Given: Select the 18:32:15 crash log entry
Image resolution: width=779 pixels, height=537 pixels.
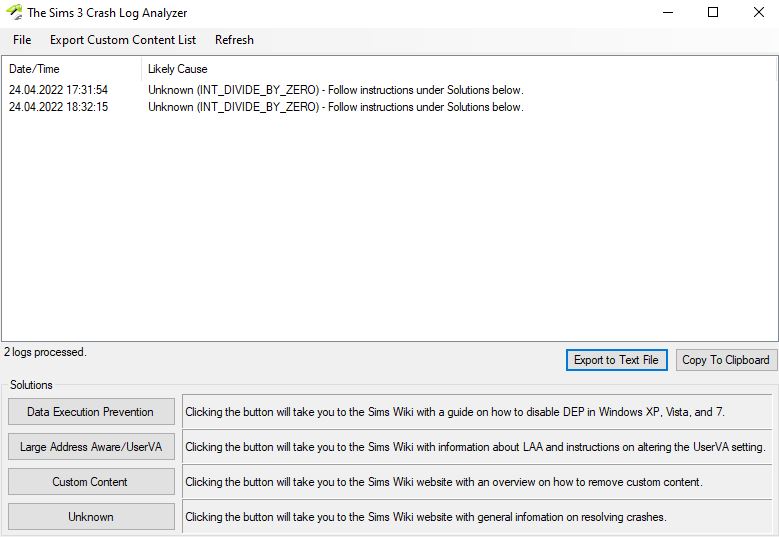Looking at the screenshot, I should click(x=59, y=107).
